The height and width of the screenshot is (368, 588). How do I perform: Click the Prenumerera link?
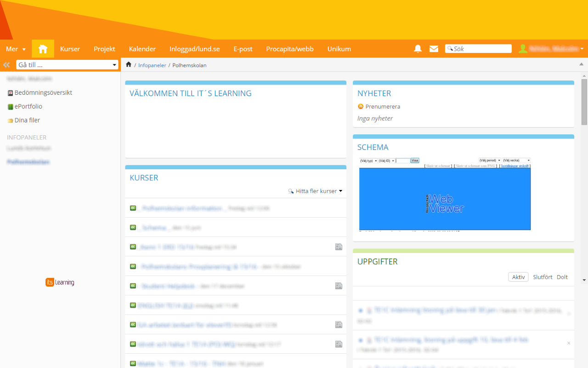click(383, 106)
